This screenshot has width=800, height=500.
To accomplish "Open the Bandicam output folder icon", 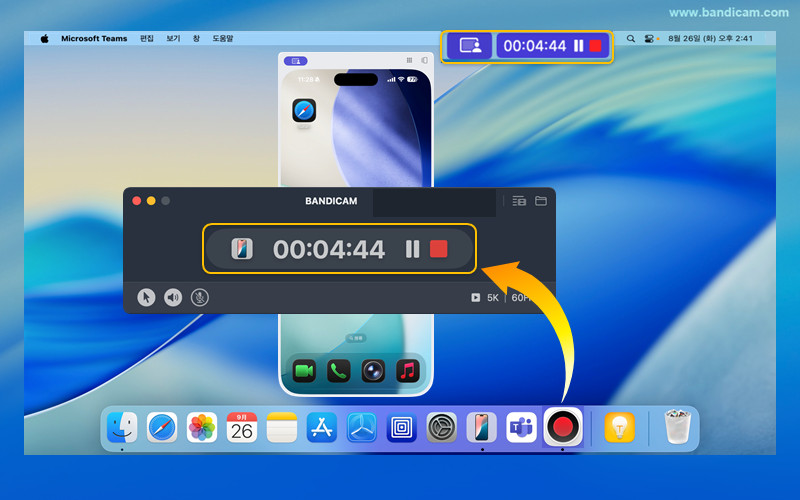I will click(541, 201).
